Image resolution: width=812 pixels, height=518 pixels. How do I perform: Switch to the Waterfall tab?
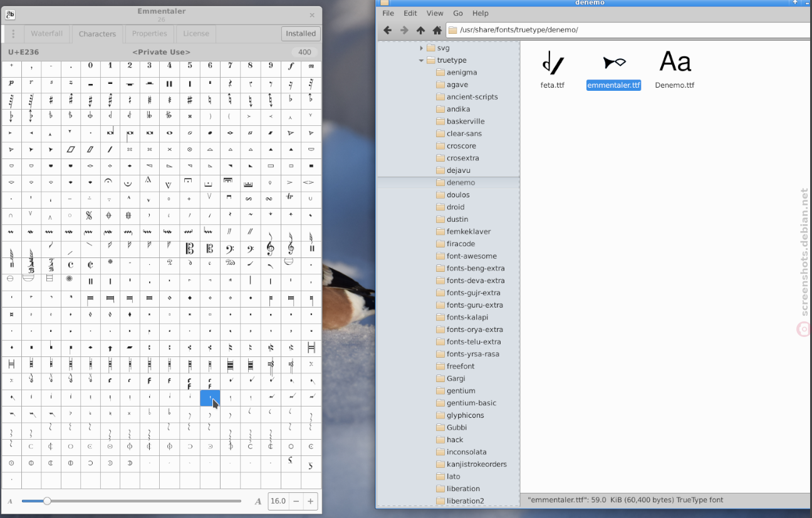(47, 34)
